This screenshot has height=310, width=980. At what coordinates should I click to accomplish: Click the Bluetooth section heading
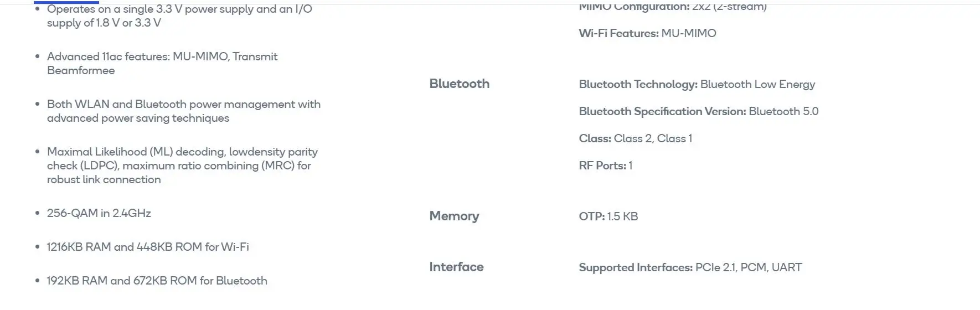[x=459, y=84]
